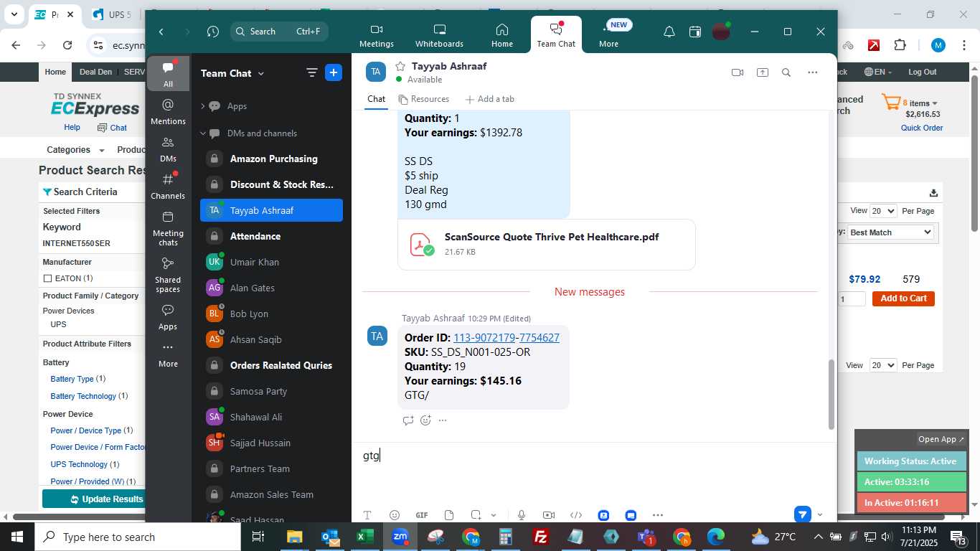Open ScanSource Quote Thrive Pet Healthcare.pdf
Screen dimensions: 980x551
click(547, 245)
